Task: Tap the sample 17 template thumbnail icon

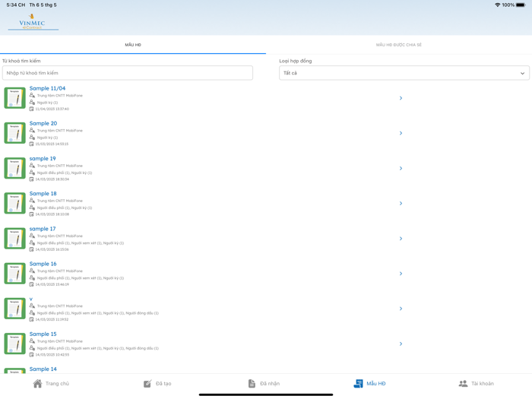Action: click(14, 239)
